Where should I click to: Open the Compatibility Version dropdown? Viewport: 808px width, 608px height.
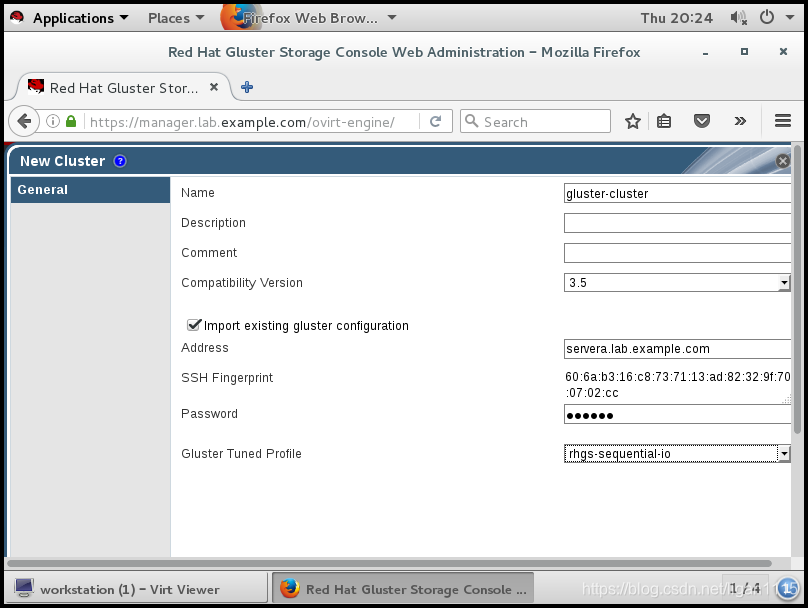pyautogui.click(x=677, y=282)
